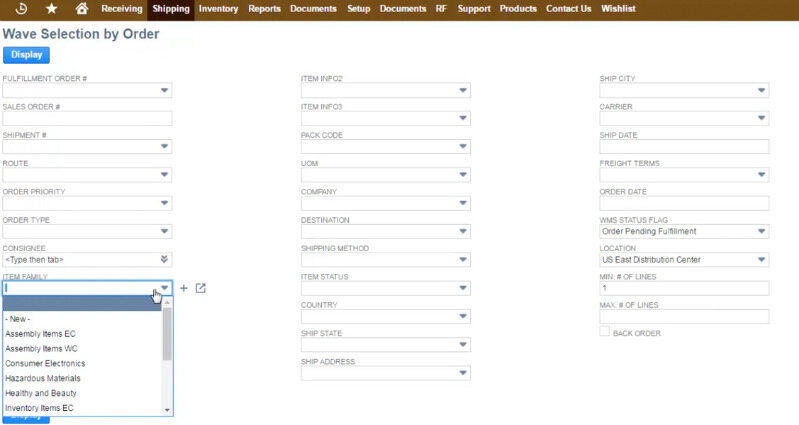Open the recent records clock icon
The image size is (799, 425).
click(22, 9)
